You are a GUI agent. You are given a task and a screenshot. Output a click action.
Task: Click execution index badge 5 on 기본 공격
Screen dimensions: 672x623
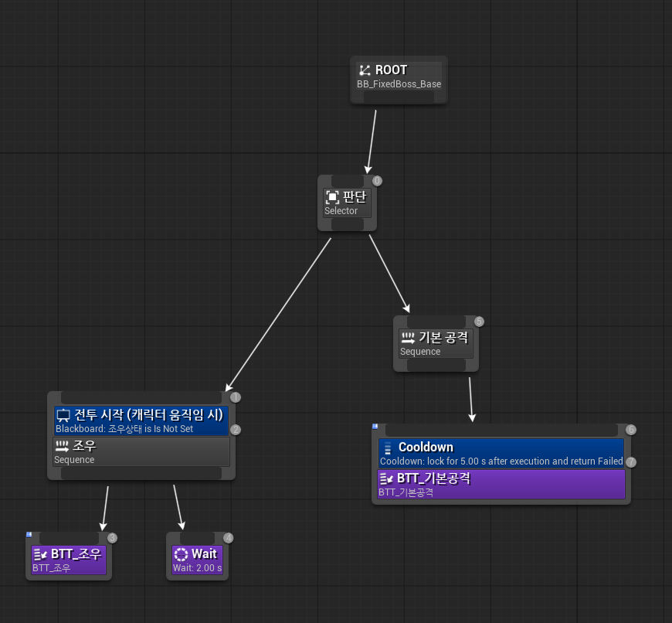(x=479, y=322)
